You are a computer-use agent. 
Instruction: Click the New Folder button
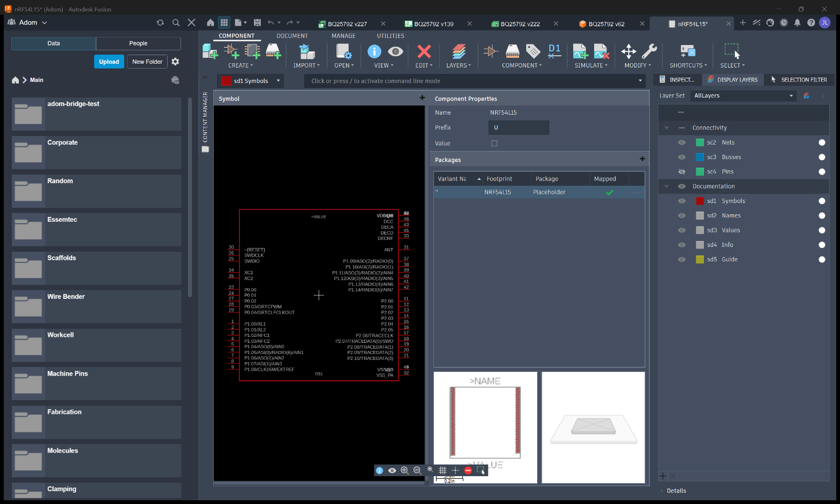click(147, 62)
